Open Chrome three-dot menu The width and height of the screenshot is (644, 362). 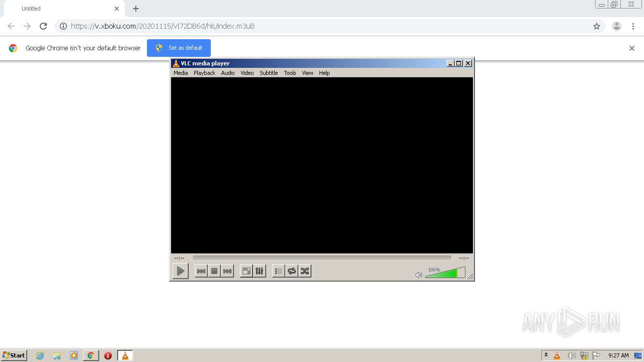click(633, 26)
